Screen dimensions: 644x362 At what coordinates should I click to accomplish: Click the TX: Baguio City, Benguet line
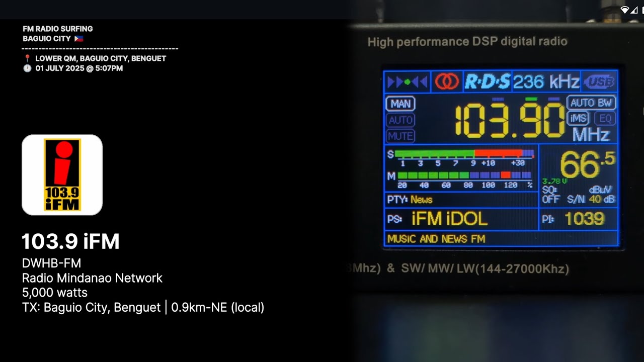[x=143, y=307]
